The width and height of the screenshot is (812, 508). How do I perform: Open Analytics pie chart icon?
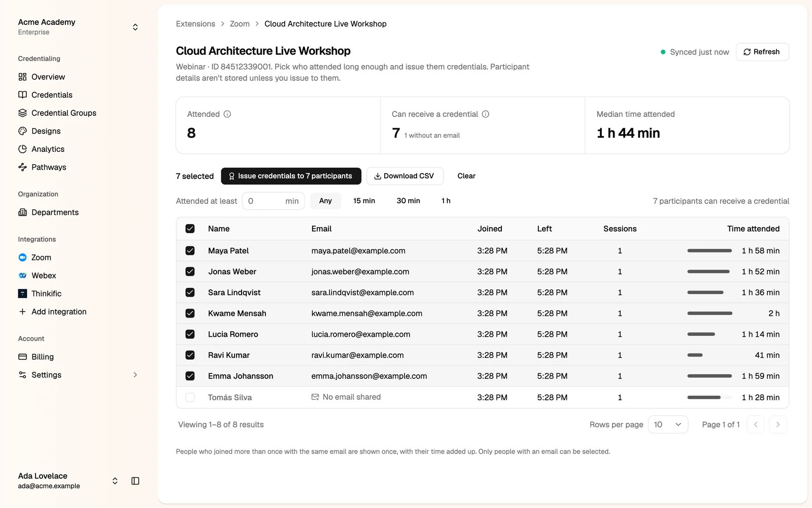coord(22,149)
